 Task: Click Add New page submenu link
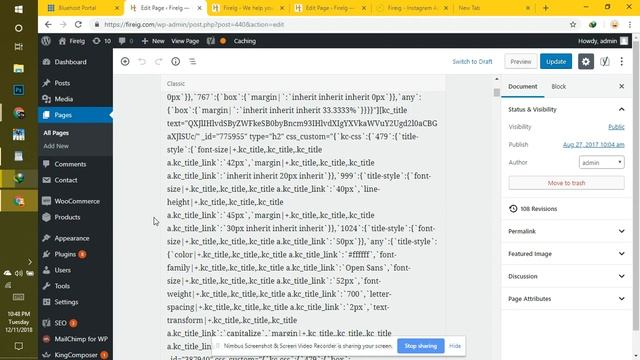[56, 146]
